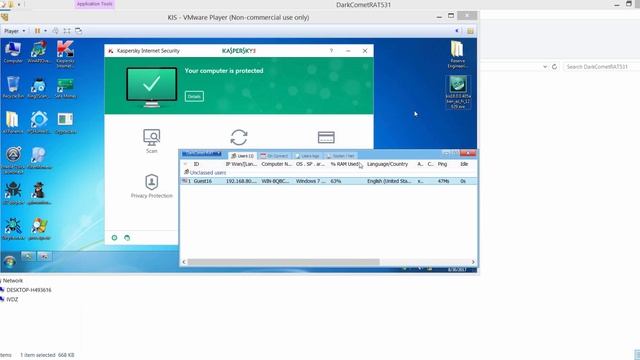The height and width of the screenshot is (360, 640).
Task: Switch to the Socket / Net tab
Action: [340, 156]
